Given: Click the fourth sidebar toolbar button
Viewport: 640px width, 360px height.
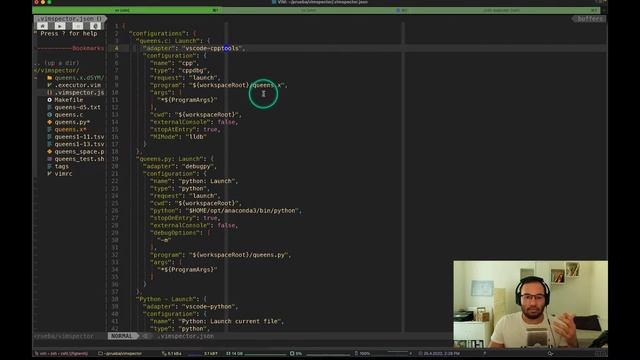Looking at the screenshot, I should [95, 26].
